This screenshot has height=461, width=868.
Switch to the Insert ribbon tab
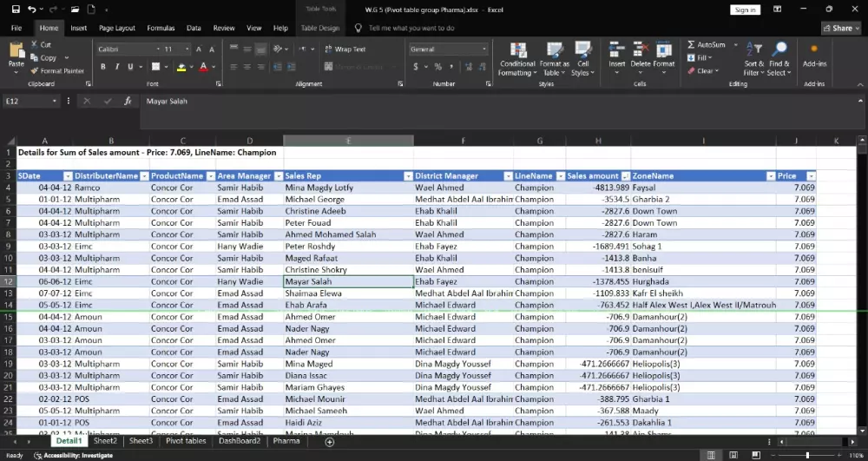(x=78, y=28)
